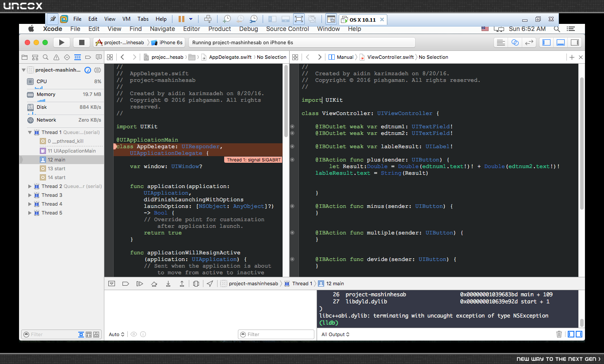Toggle the Utilities panel visibility

(x=574, y=42)
